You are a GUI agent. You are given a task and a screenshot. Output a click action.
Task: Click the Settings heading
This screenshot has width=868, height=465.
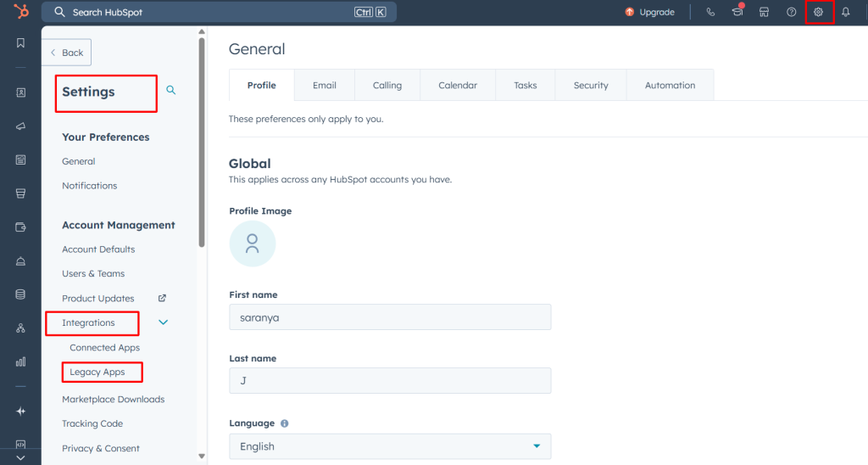88,92
